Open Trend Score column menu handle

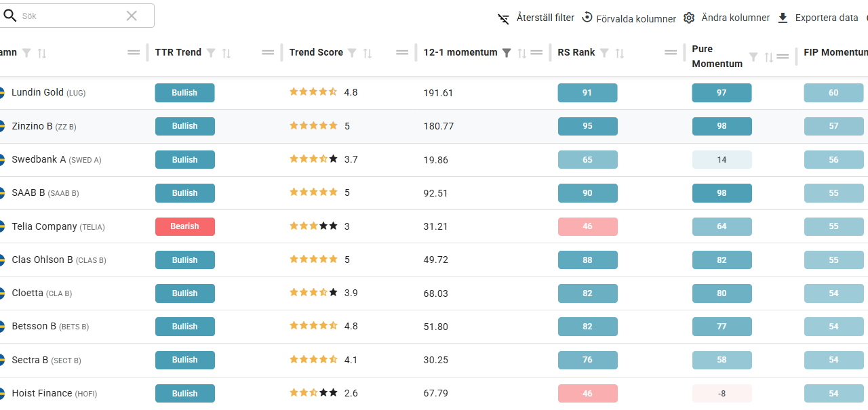402,53
